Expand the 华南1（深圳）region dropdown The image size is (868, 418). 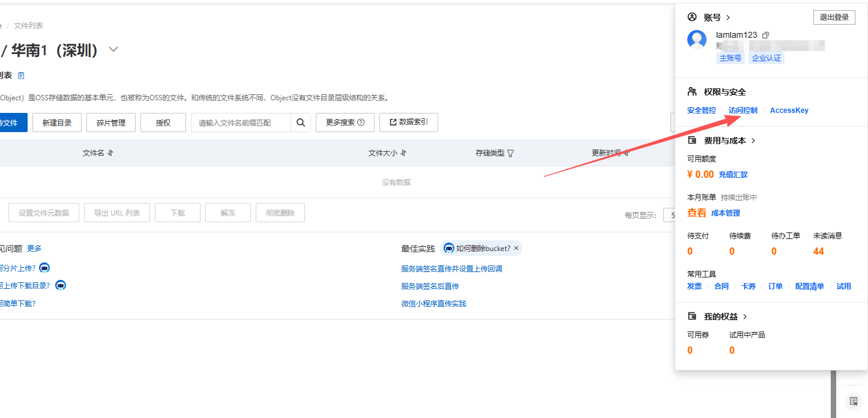click(113, 50)
